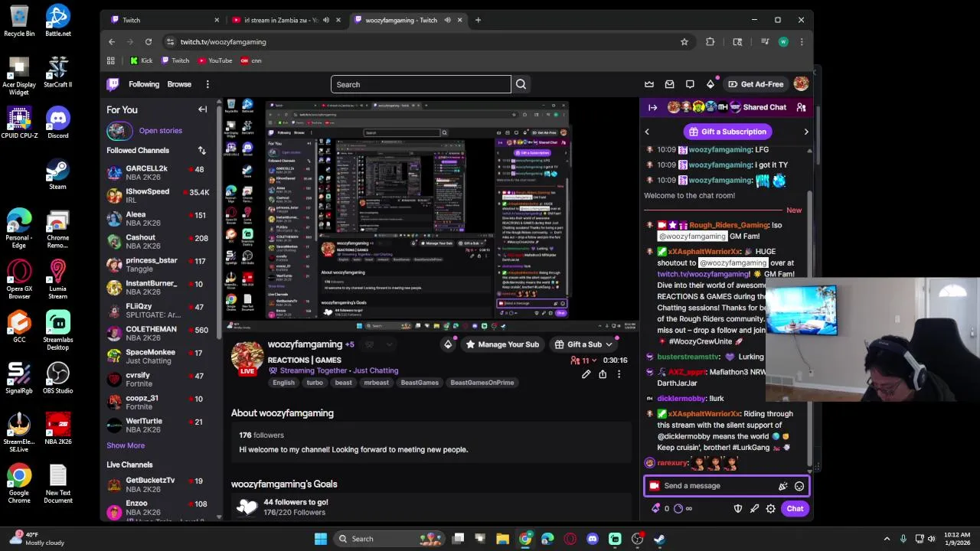Show hidden system tray icons chevron

point(887,539)
